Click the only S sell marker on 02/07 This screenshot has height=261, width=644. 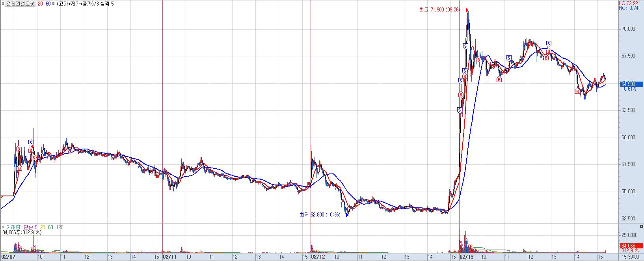[31, 143]
